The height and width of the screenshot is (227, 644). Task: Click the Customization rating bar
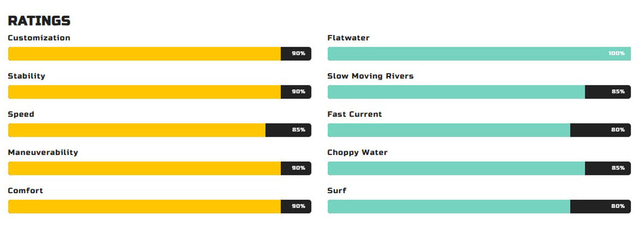pos(159,54)
